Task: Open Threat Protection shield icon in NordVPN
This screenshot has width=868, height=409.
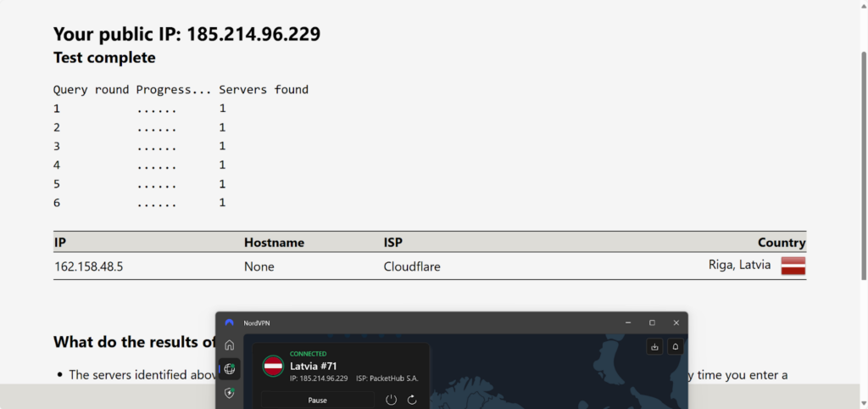Action: (229, 393)
